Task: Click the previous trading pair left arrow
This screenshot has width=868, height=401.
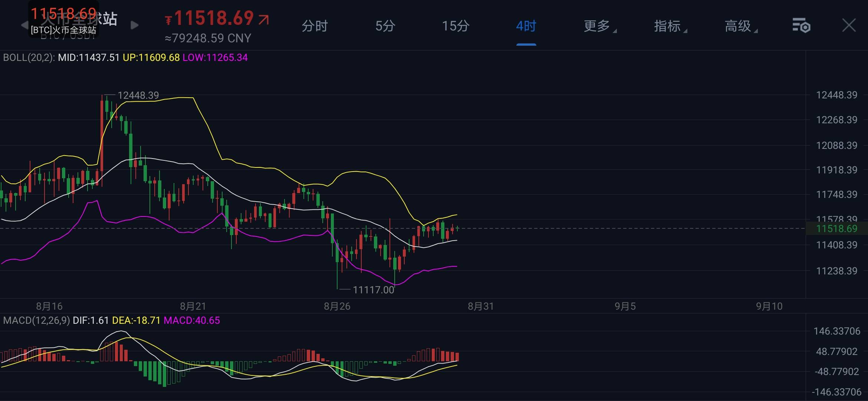Action: pos(24,25)
